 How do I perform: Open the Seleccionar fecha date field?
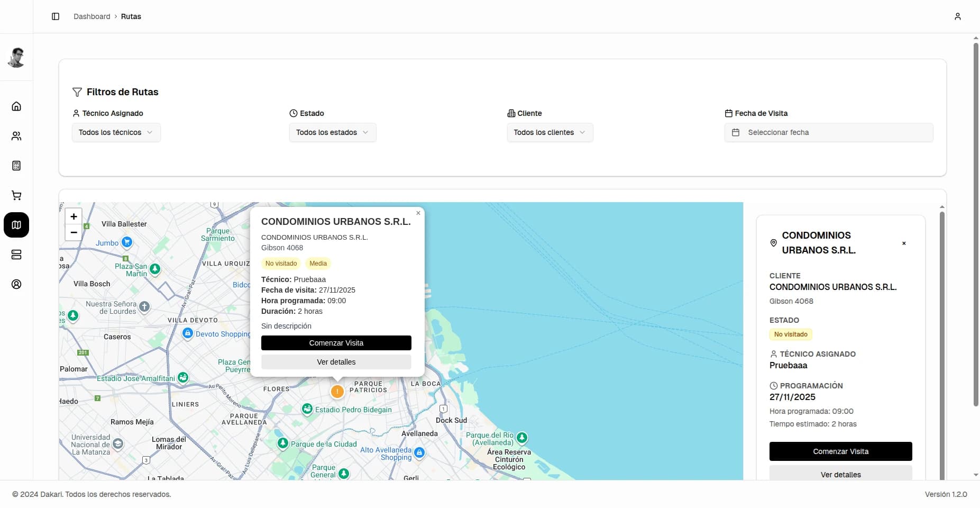(829, 132)
